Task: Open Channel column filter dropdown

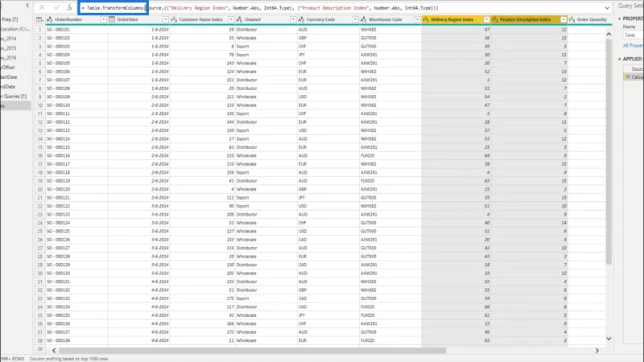Action: coord(293,19)
